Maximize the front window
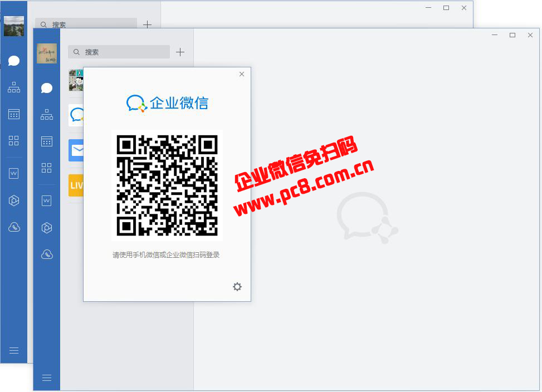542x392 pixels. (x=512, y=35)
